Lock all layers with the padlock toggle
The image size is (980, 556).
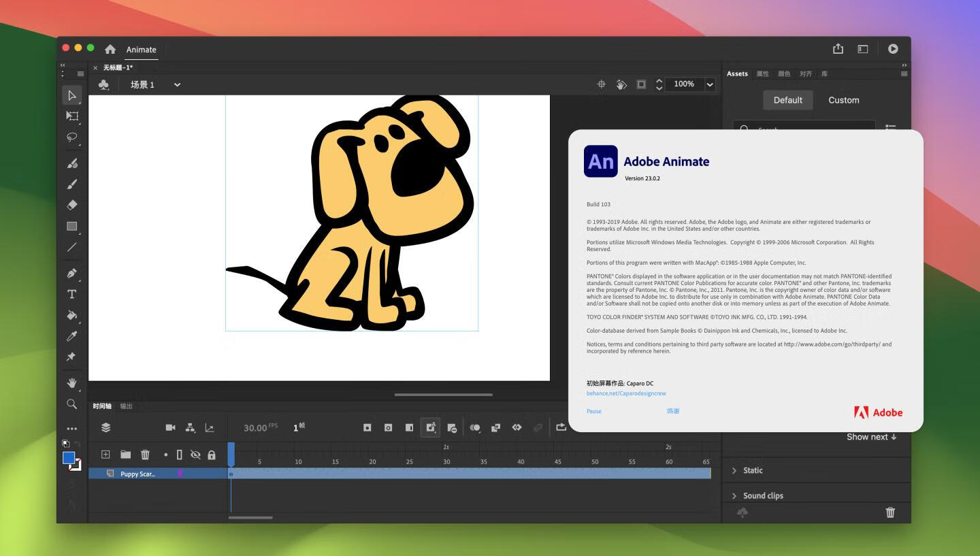212,454
